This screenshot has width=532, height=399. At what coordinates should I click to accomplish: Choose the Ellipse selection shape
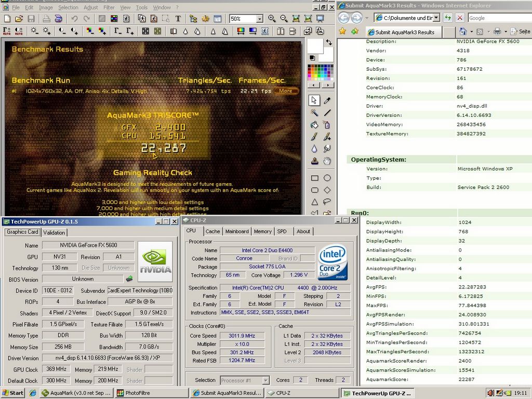tap(327, 178)
